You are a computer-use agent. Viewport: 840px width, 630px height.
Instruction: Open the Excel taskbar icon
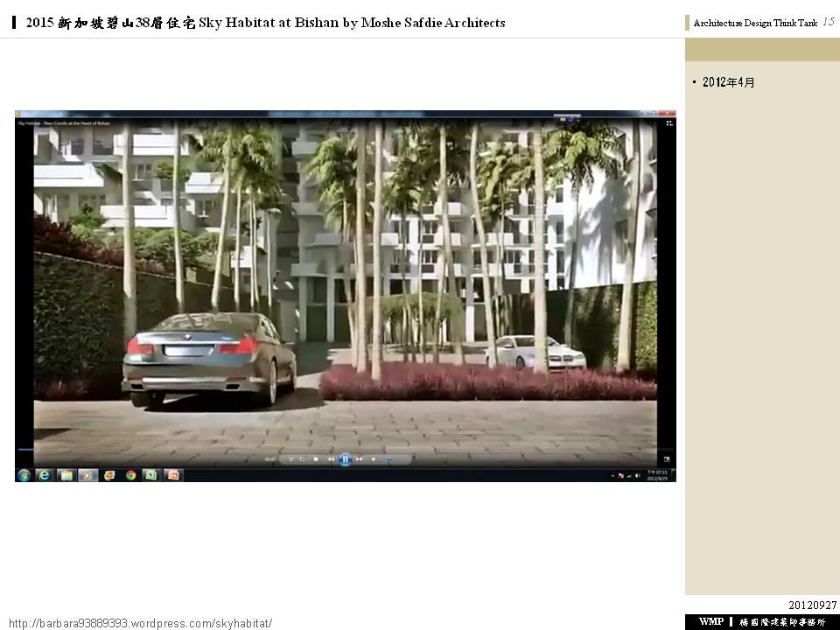pos(151,475)
